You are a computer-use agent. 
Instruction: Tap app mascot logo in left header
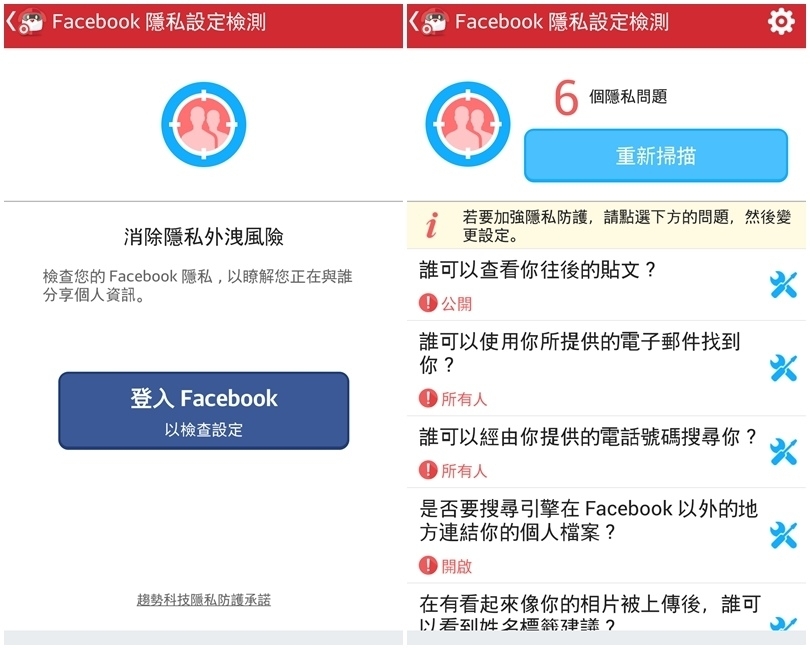32,22
